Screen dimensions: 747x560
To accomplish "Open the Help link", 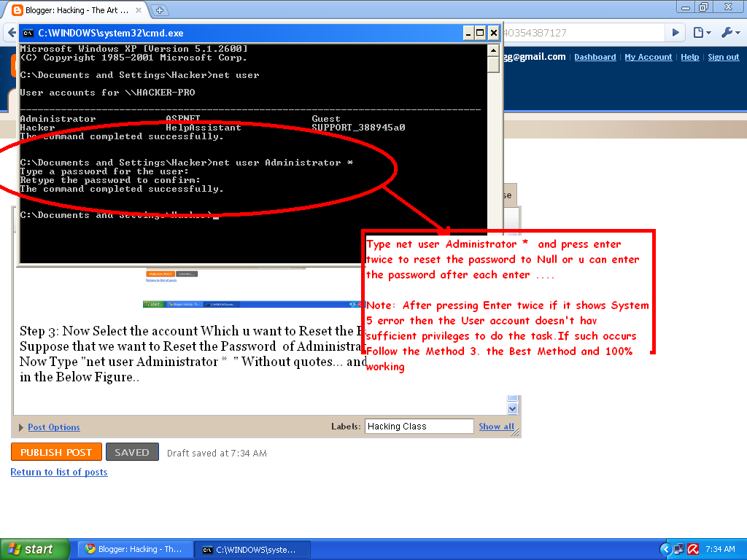I will (x=690, y=57).
